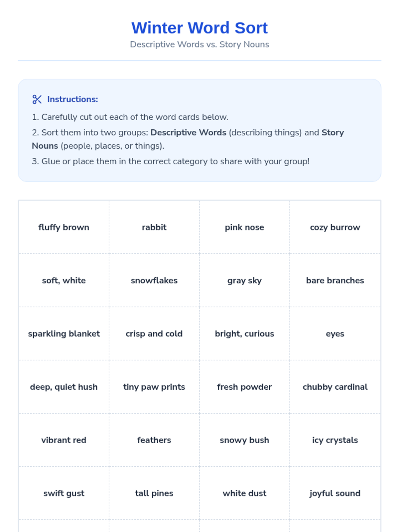Select the 'chubby cardinal' card
The width and height of the screenshot is (399, 532).
point(335,387)
